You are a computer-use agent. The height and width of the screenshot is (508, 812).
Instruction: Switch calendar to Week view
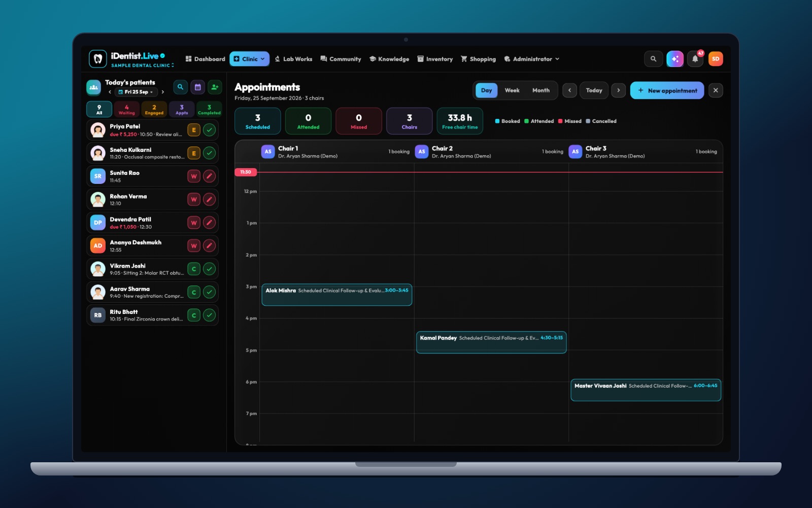[512, 90]
